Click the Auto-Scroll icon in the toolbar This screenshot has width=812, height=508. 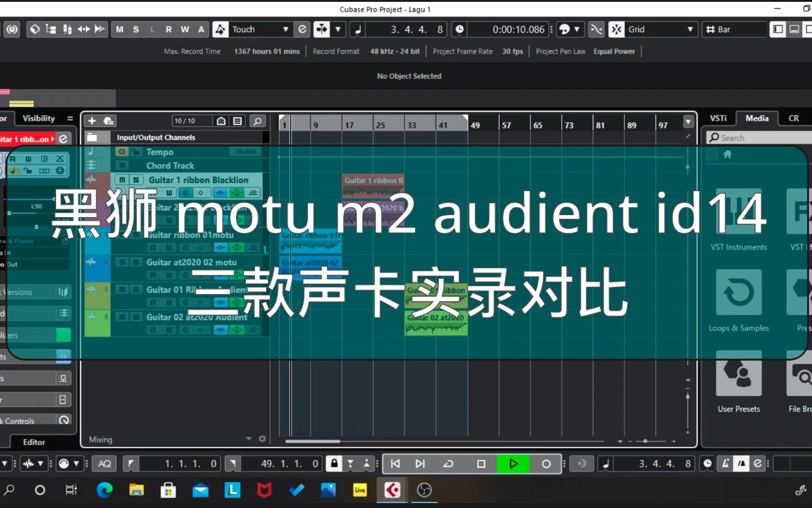322,29
